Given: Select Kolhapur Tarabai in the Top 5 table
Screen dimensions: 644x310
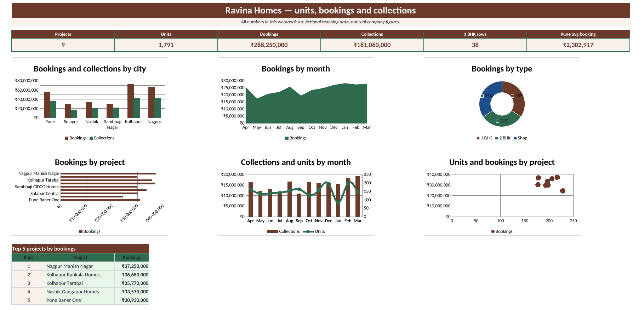Looking at the screenshot, I should [x=80, y=283].
